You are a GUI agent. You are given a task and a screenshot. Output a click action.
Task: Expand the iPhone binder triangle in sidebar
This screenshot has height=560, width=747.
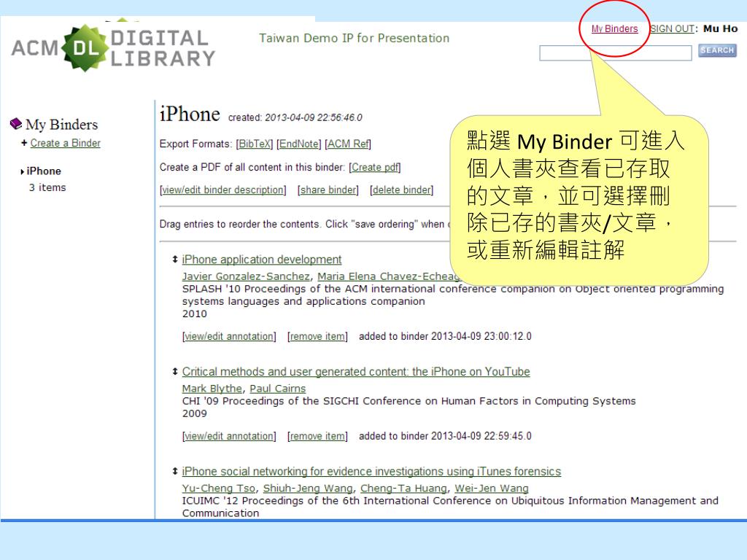[22, 171]
